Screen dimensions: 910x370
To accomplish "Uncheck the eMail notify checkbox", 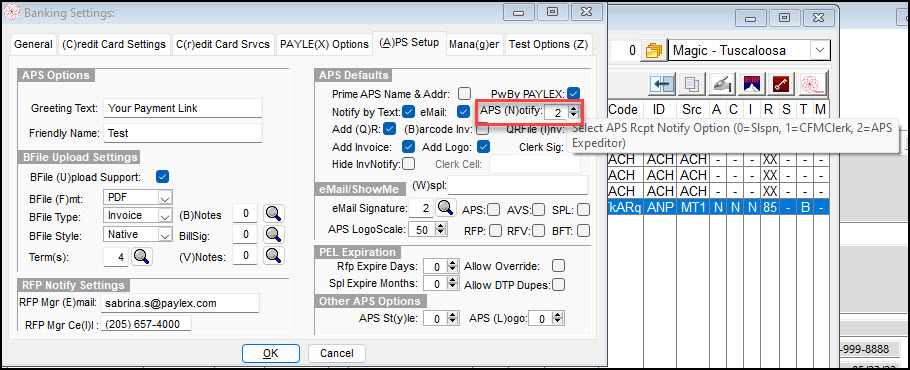I will [463, 111].
